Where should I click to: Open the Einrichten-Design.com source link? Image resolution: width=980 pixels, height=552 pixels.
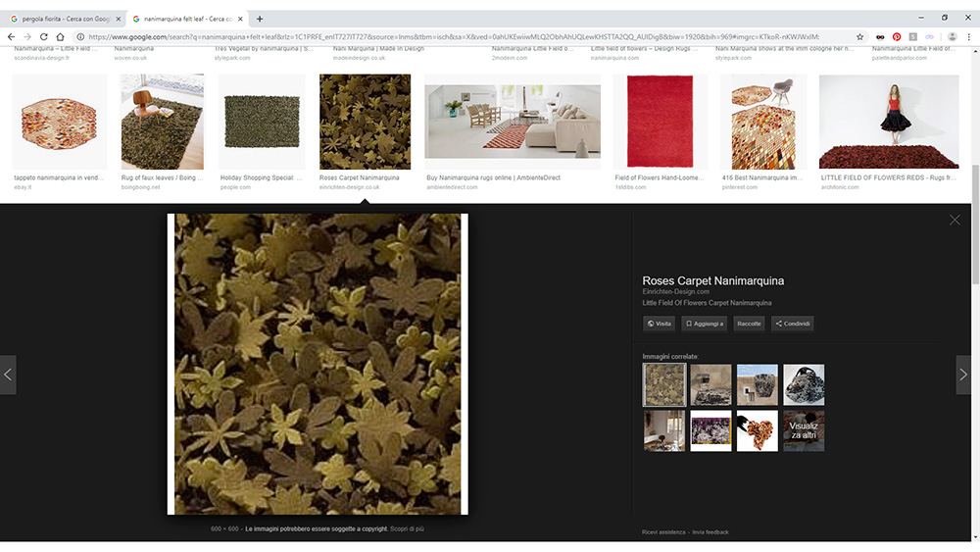point(675,292)
